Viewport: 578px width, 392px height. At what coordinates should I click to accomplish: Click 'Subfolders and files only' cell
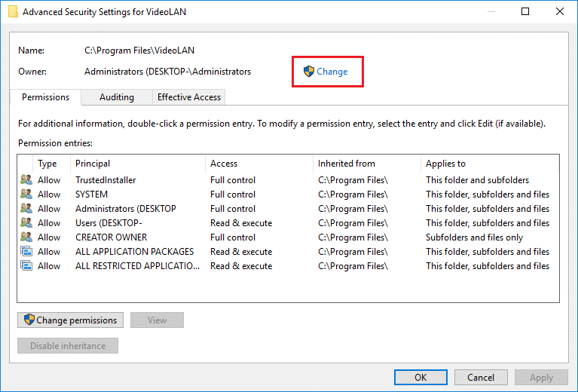(474, 237)
